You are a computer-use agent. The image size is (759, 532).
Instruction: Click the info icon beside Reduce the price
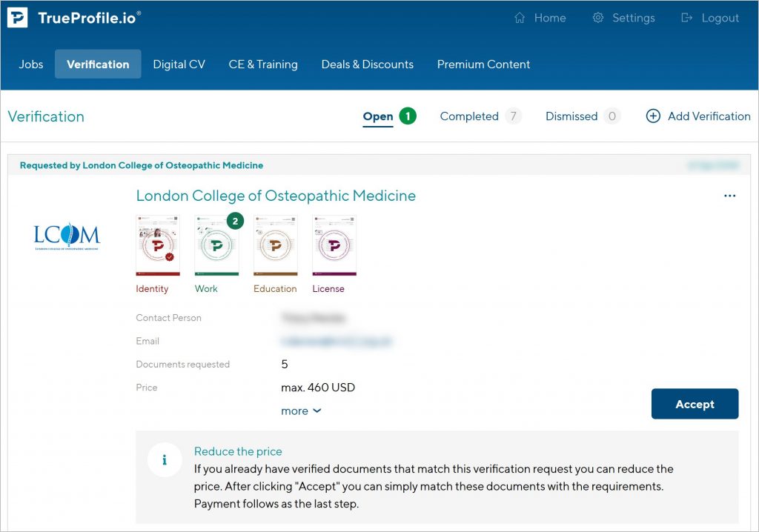pos(165,460)
